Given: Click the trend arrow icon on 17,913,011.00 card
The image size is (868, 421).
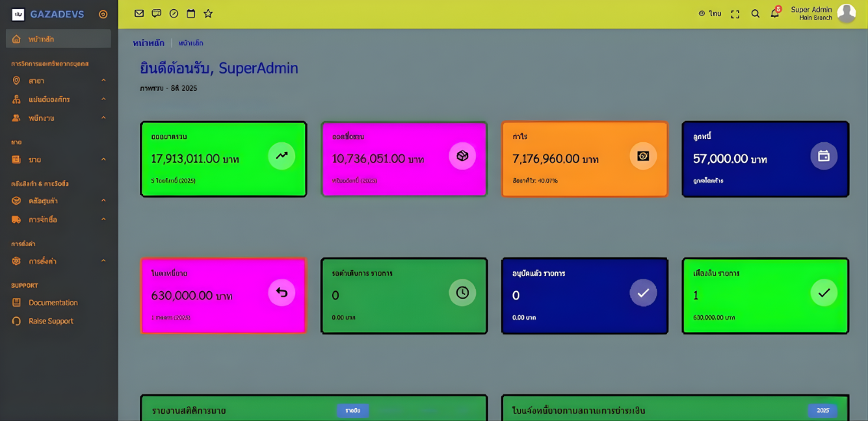Looking at the screenshot, I should pos(282,156).
